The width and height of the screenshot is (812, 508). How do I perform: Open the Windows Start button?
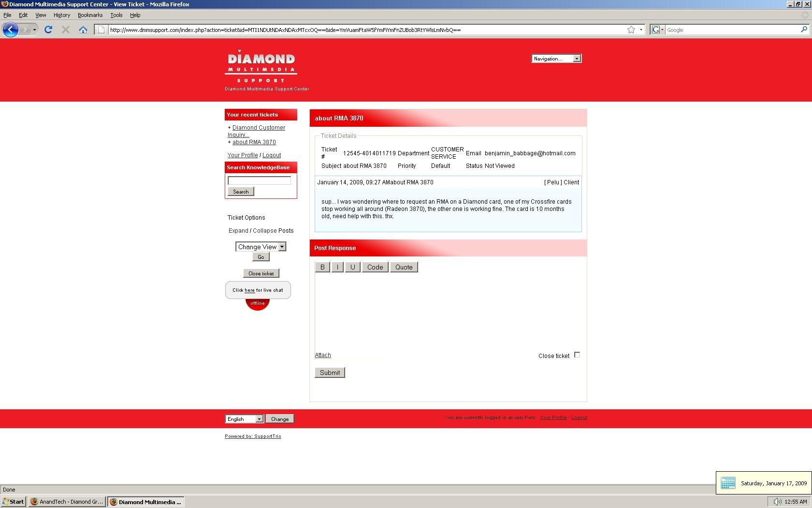tap(13, 502)
